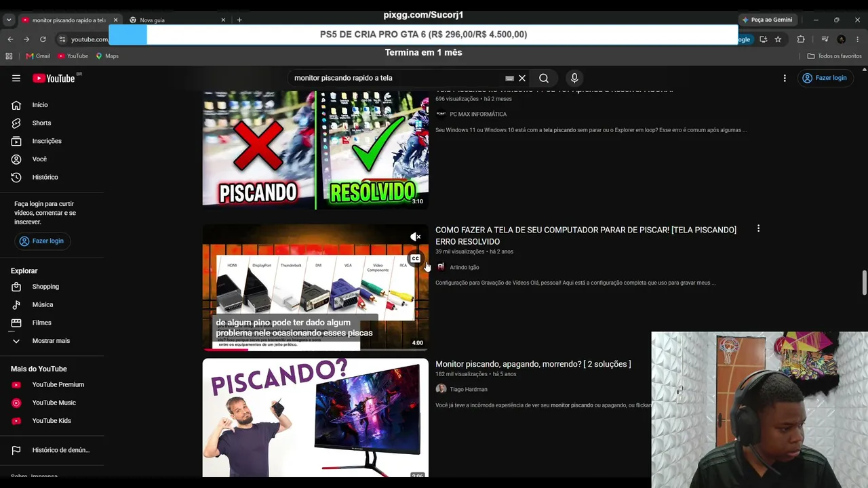Open YouTube settings three-dot menu
Image resolution: width=868 pixels, height=488 pixels.
785,78
